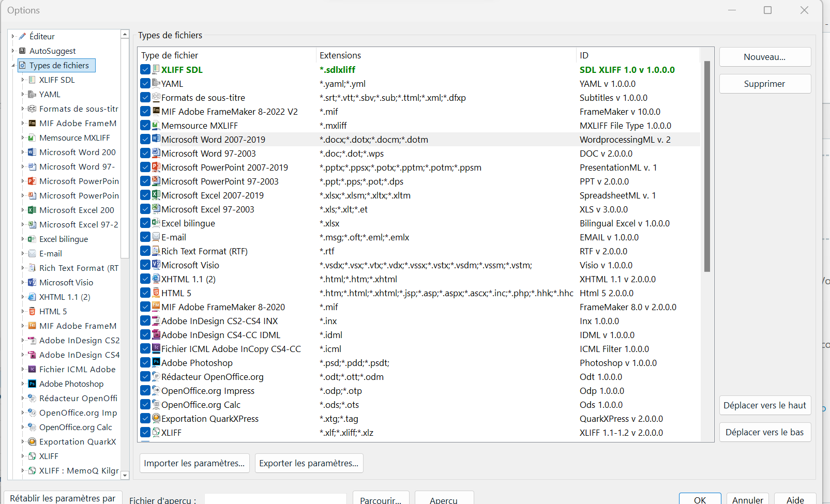Screen dimensions: 830x504
Task: Click the Microsoft Visio icon in tree
Action: (32, 282)
